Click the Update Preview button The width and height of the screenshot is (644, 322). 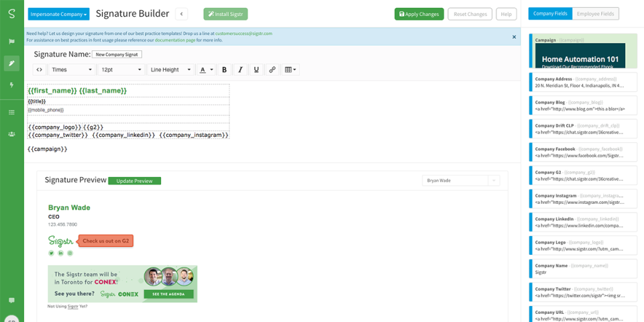tap(135, 180)
